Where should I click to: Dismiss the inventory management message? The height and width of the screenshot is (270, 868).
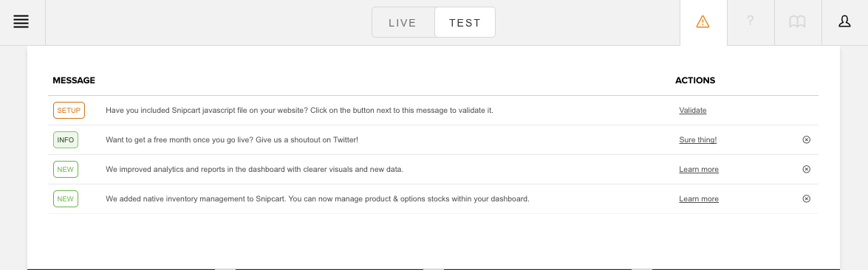[x=806, y=198]
